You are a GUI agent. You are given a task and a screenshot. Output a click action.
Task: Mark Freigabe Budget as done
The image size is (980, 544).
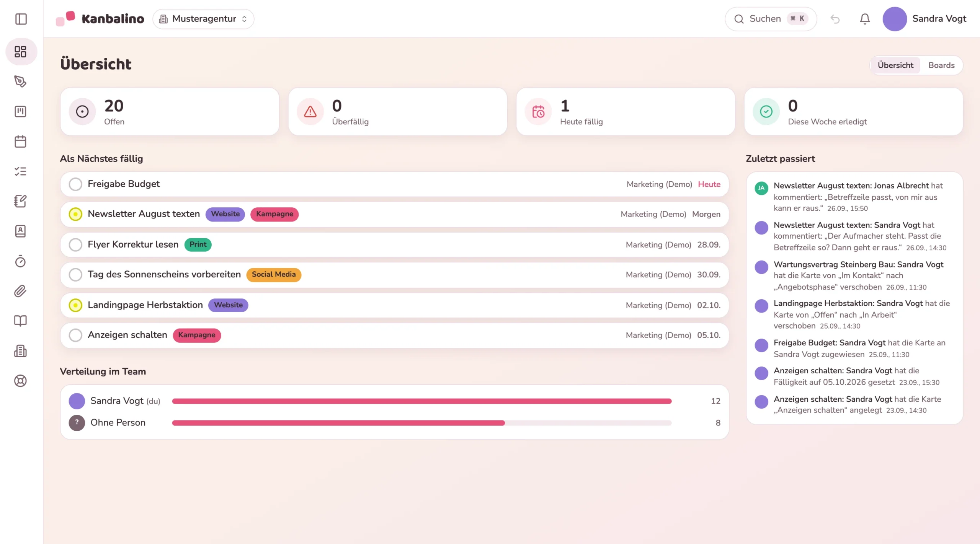click(75, 184)
